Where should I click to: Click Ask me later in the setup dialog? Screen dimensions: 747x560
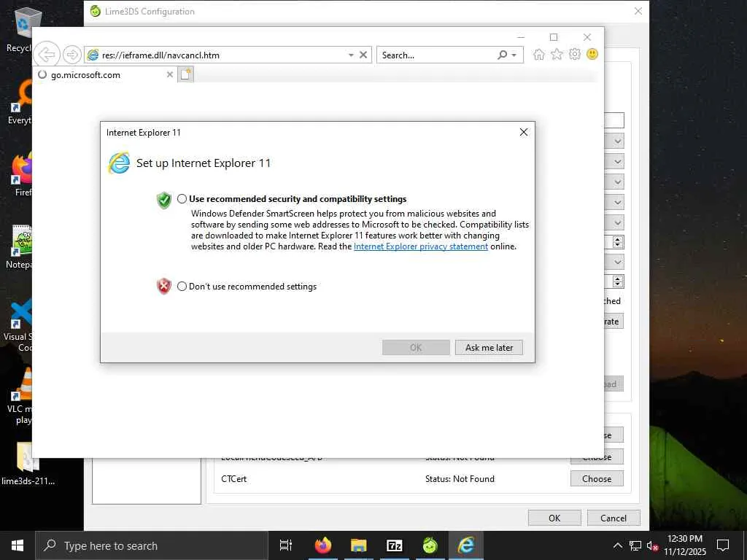coord(489,348)
